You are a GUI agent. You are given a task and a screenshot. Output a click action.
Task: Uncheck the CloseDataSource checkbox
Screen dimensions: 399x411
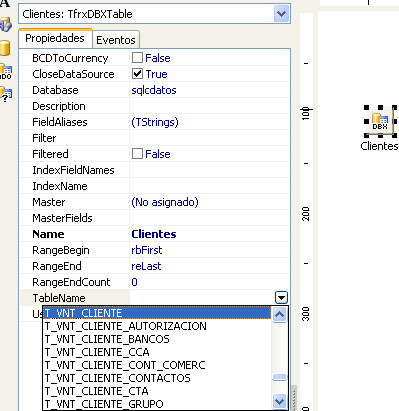pos(137,74)
